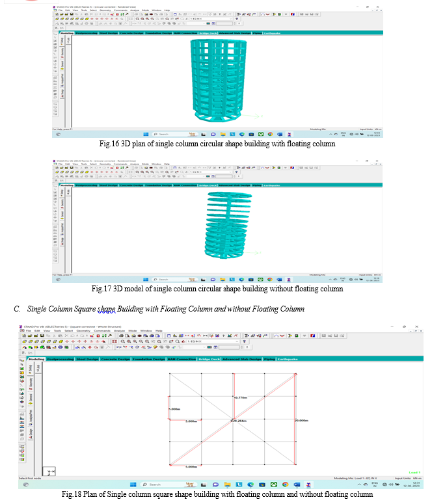The width and height of the screenshot is (432, 504).
Task: Click Windows Start button in Fig.18 taskbar
Action: pyautogui.click(x=133, y=484)
